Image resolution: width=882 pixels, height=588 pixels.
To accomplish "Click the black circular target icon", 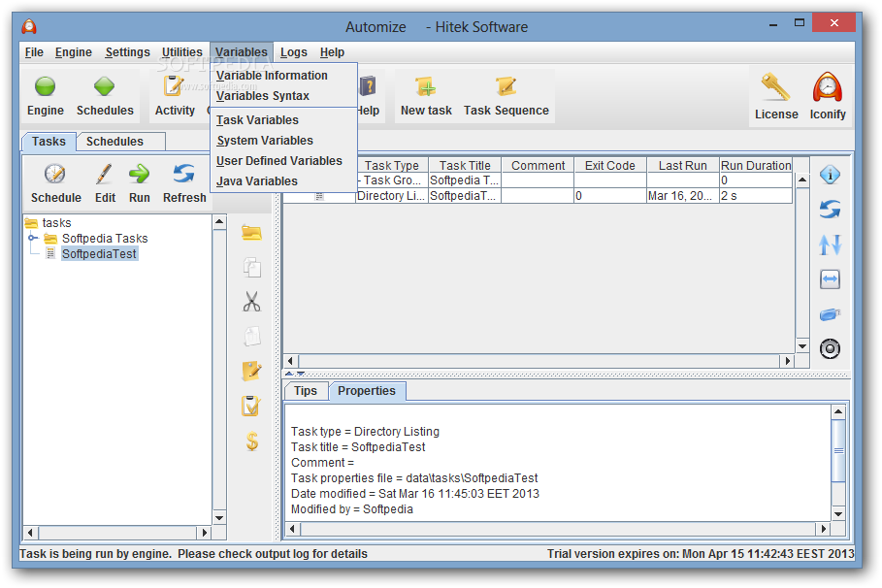I will (x=830, y=349).
